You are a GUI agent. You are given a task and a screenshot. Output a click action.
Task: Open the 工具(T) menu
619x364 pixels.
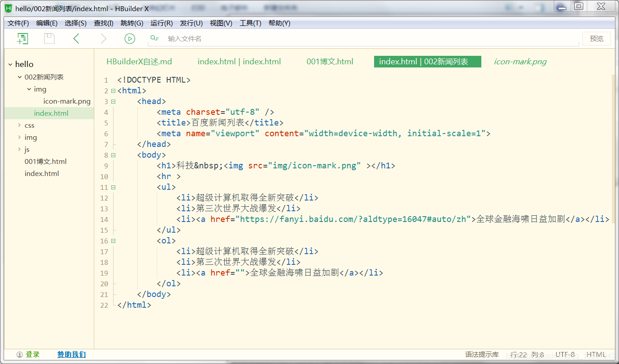[250, 23]
